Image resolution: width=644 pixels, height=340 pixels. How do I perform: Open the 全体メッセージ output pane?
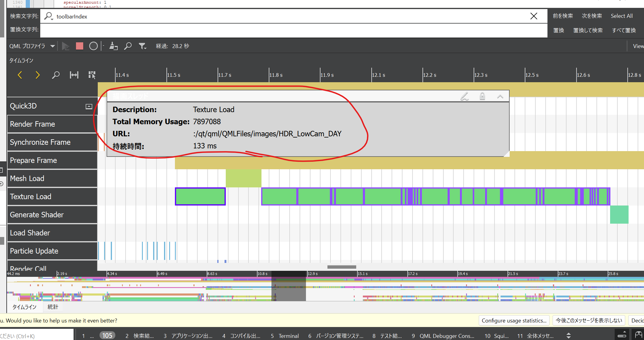point(536,335)
